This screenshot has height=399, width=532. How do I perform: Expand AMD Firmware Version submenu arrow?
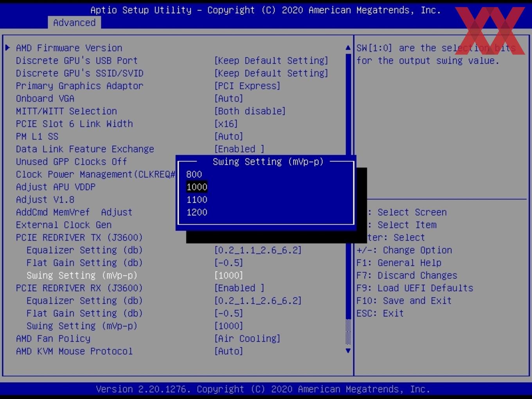click(7, 48)
